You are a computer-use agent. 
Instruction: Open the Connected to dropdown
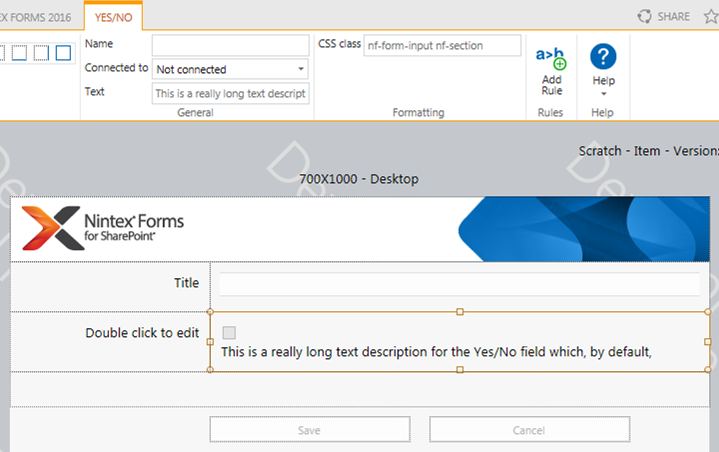pyautogui.click(x=230, y=69)
